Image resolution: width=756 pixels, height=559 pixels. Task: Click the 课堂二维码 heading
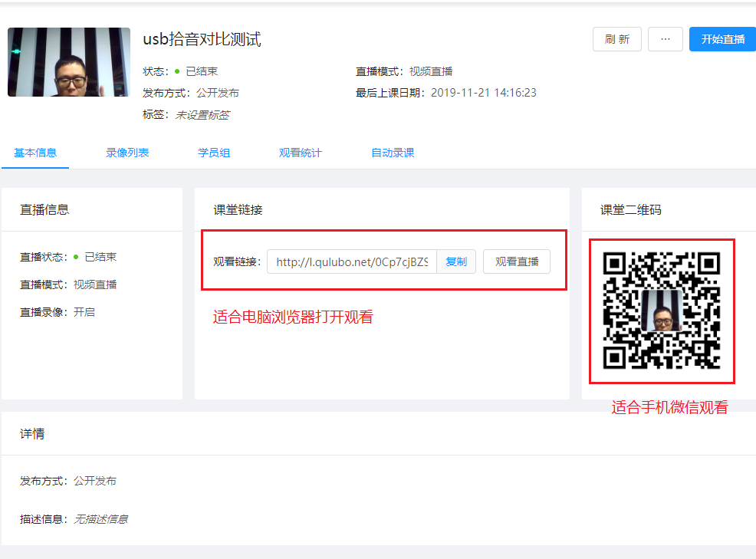(x=631, y=210)
